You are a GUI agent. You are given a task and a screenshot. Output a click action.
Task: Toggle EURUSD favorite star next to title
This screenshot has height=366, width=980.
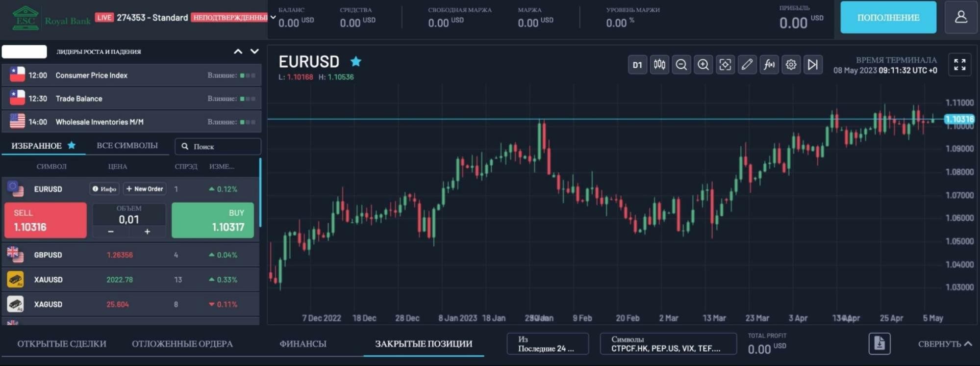pos(356,61)
